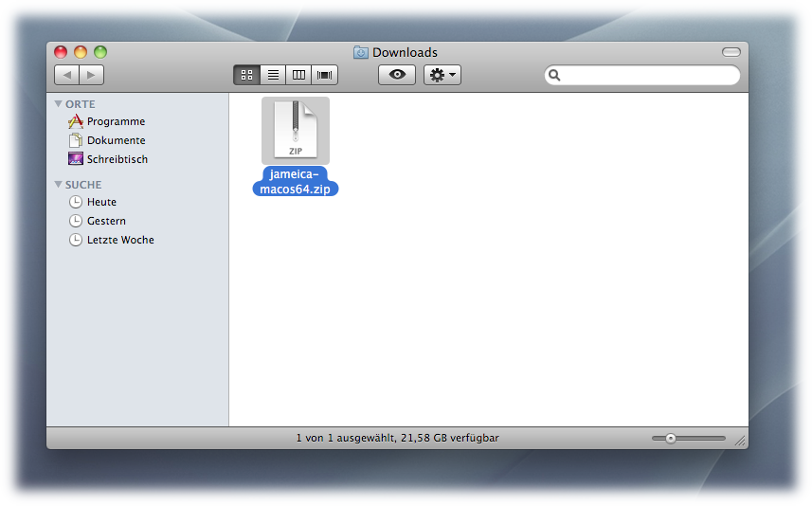
Task: Click the Downloads folder icon in title bar
Action: point(360,52)
